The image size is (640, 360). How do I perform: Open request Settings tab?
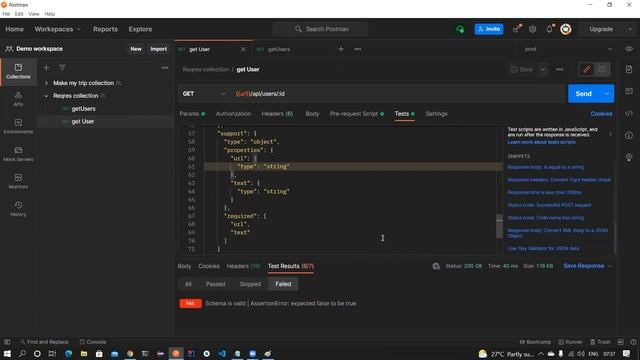(436, 114)
